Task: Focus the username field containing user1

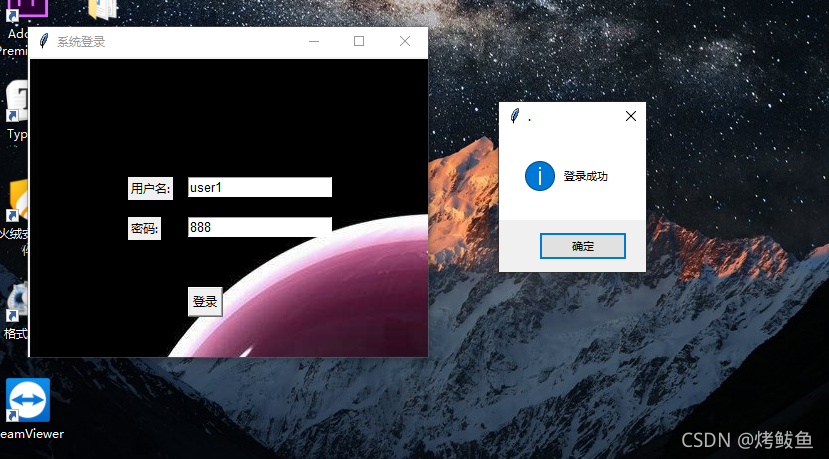Action: pos(260,187)
